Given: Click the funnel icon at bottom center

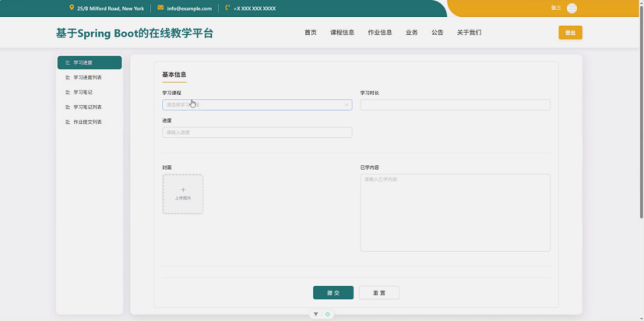Looking at the screenshot, I should pyautogui.click(x=316, y=315).
